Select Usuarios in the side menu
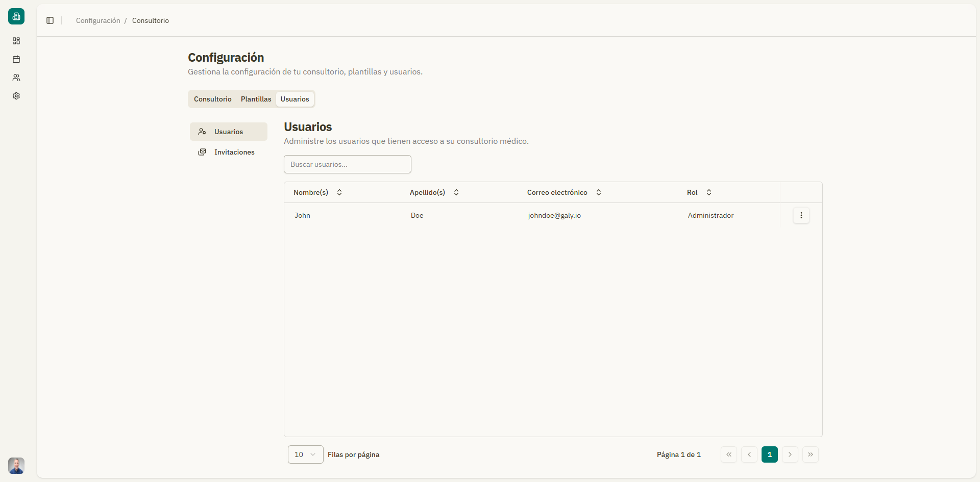 pos(228,132)
